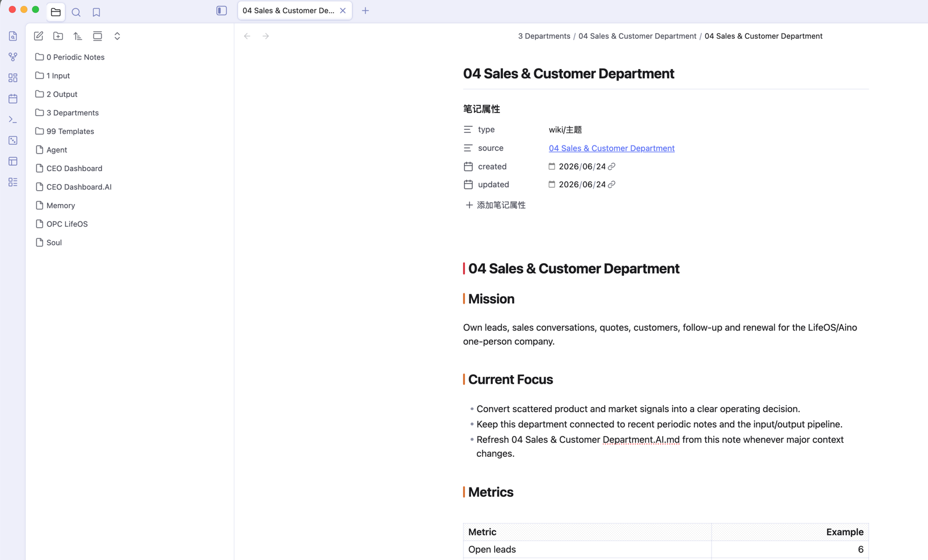Click 3 Departments in breadcrumb
This screenshot has height=560, width=928.
point(544,36)
